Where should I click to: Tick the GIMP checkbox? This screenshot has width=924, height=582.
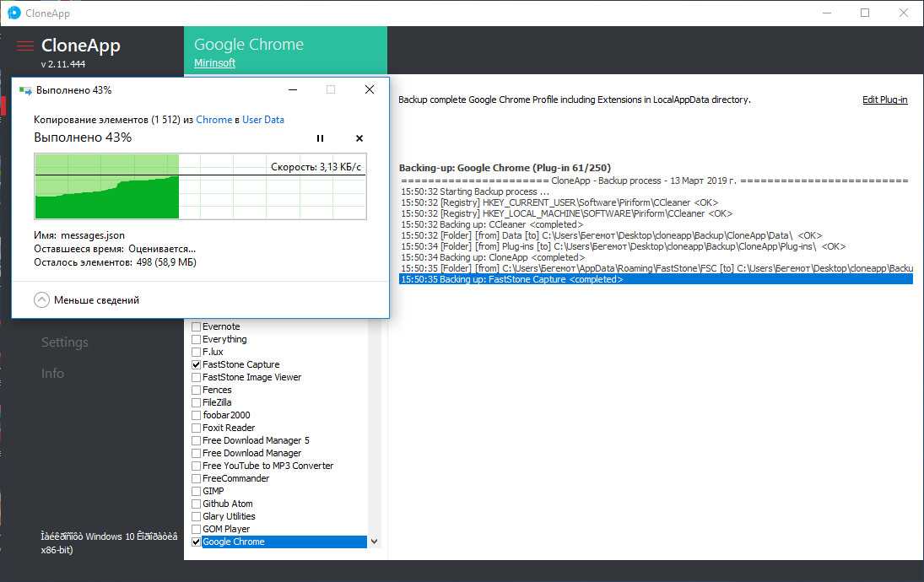click(197, 491)
